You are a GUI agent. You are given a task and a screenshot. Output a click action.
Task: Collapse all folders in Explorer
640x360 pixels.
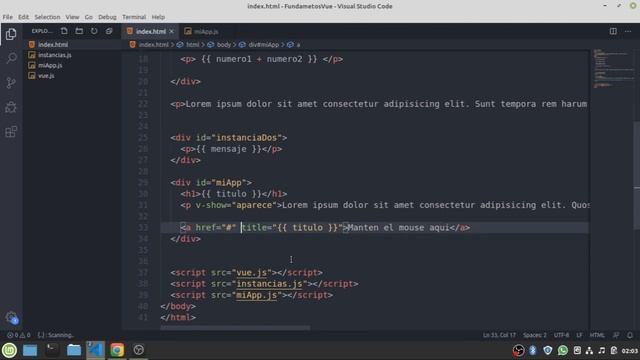point(109,31)
